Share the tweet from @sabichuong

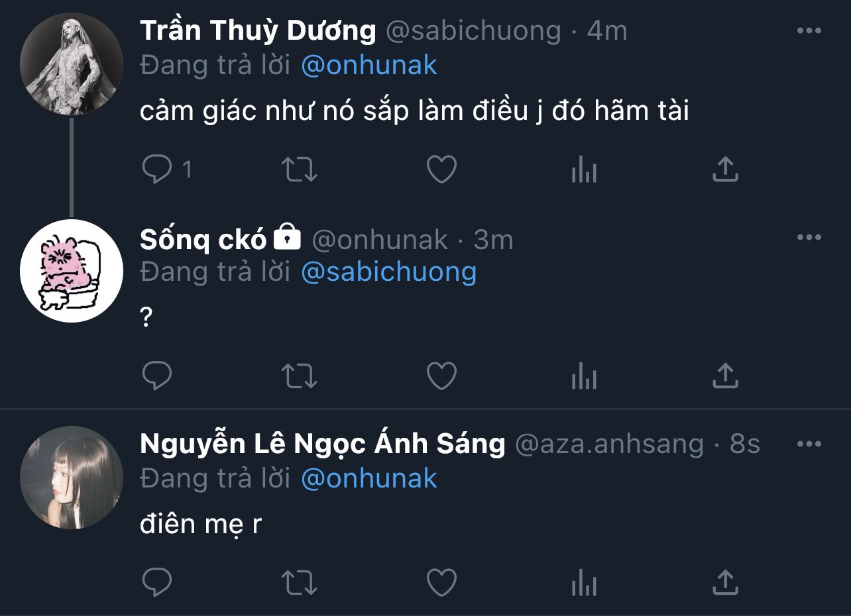point(725,170)
